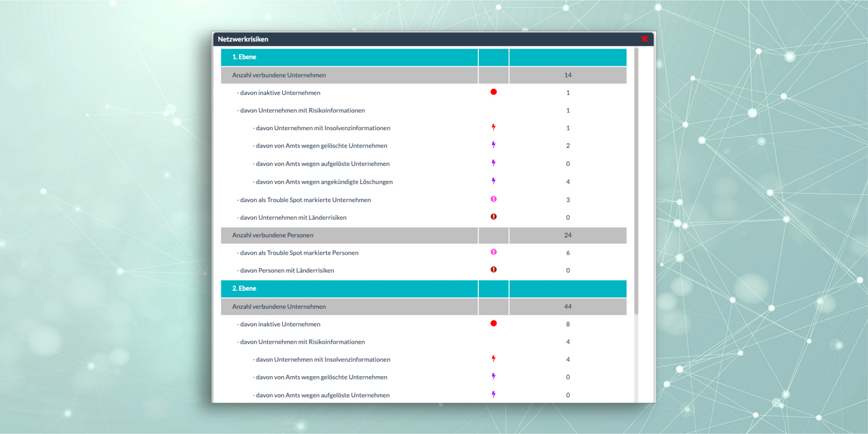The width and height of the screenshot is (868, 434).
Task: Click Anzahl verbundene Personen row
Action: click(273, 235)
